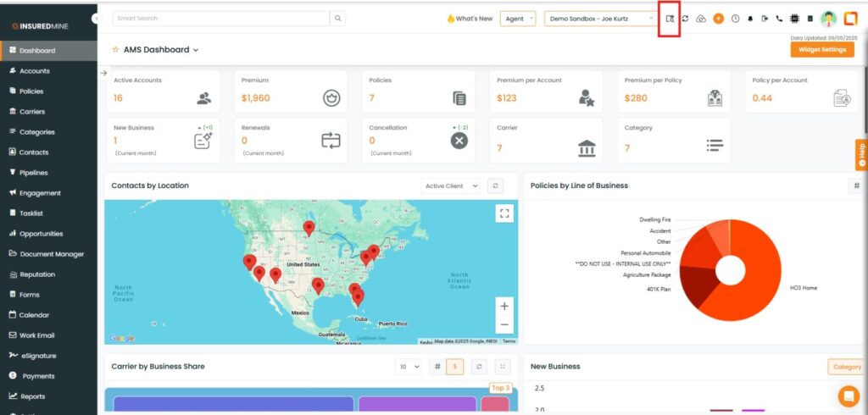Viewport: 868px width, 415px height.
Task: Toggle count (#) view in Carrier by Business Share
Action: (437, 367)
